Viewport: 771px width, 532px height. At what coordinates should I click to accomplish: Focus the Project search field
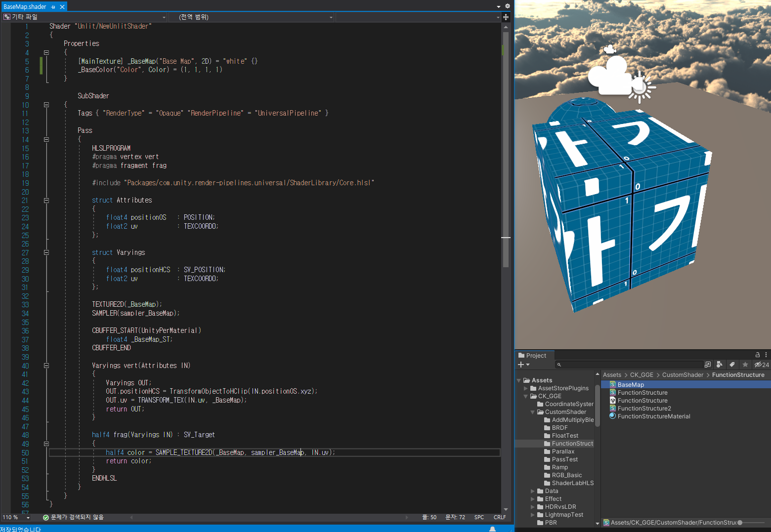coord(629,365)
